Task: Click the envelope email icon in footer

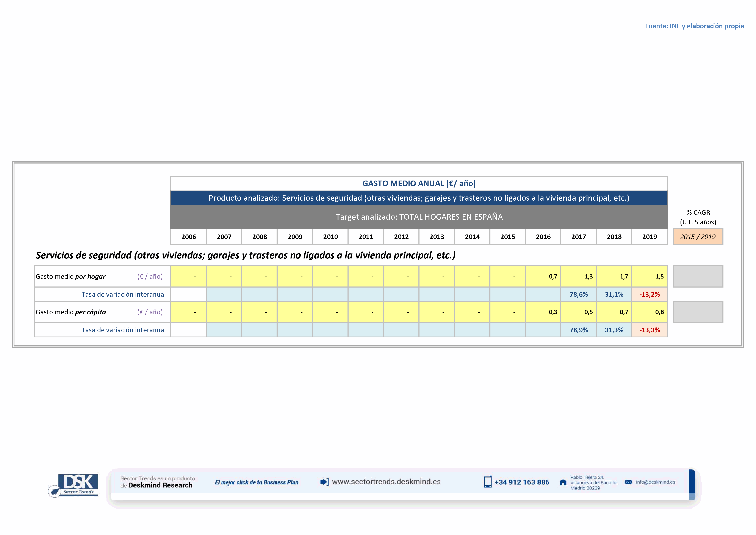Action: click(x=628, y=482)
